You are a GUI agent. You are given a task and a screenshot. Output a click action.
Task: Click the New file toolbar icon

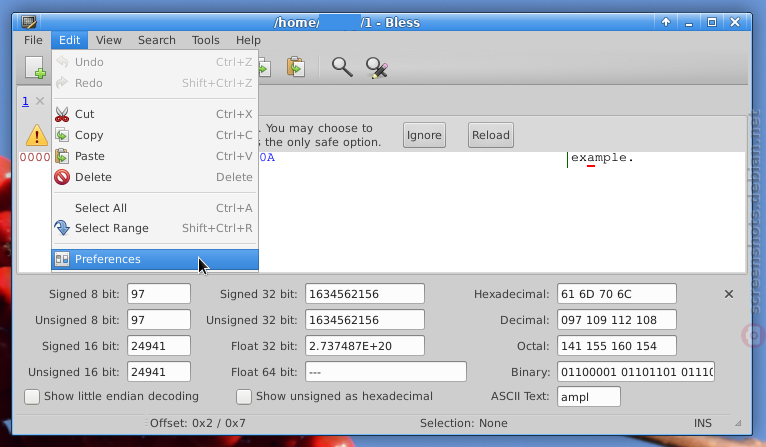pyautogui.click(x=36, y=67)
